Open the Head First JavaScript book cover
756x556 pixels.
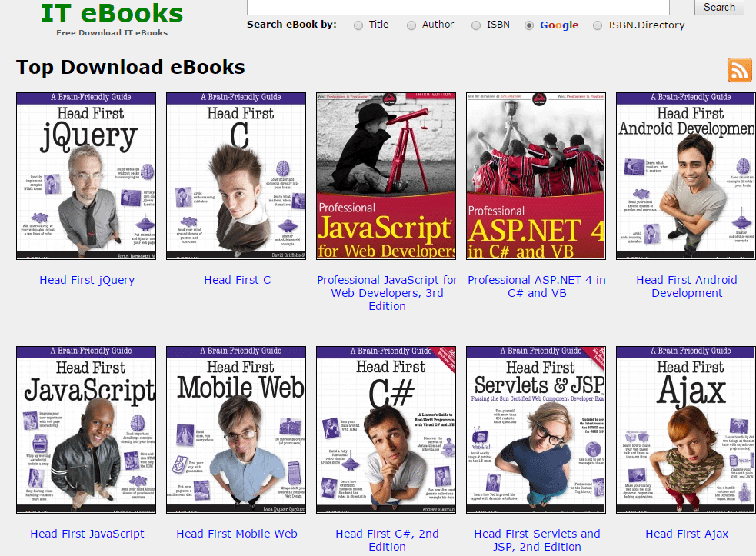[86, 430]
